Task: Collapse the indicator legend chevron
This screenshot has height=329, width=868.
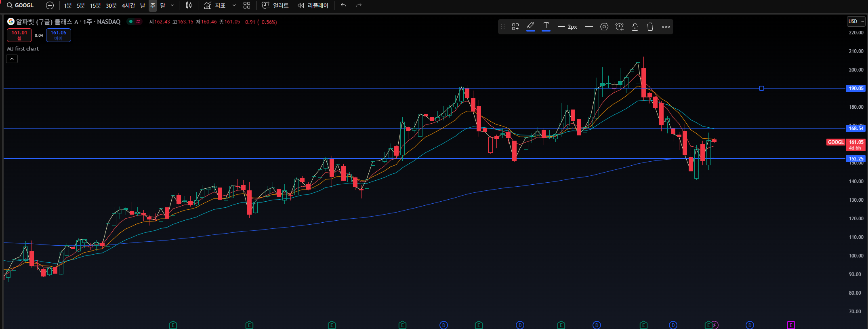Action: pyautogui.click(x=12, y=59)
